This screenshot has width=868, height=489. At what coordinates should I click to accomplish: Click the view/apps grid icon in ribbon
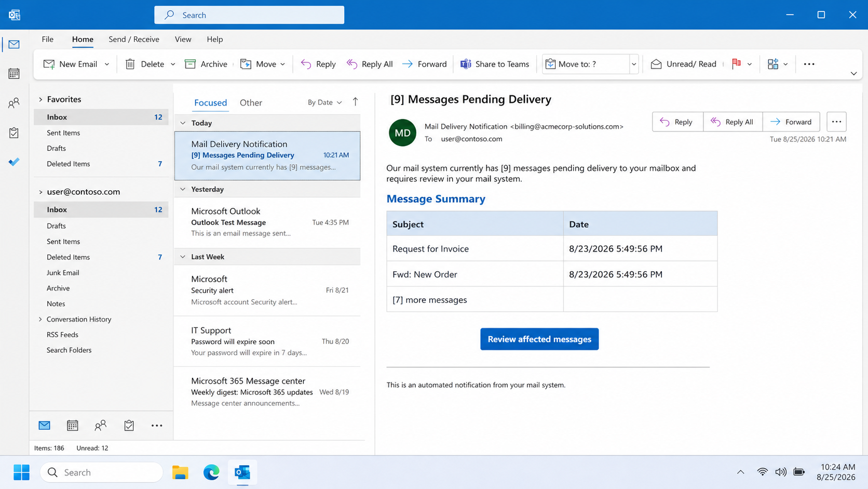(773, 64)
